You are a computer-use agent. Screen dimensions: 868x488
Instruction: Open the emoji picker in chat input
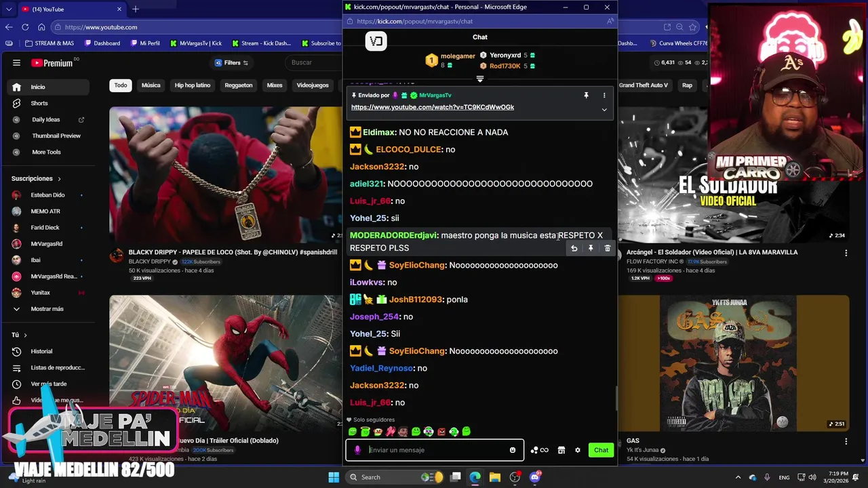tap(513, 450)
